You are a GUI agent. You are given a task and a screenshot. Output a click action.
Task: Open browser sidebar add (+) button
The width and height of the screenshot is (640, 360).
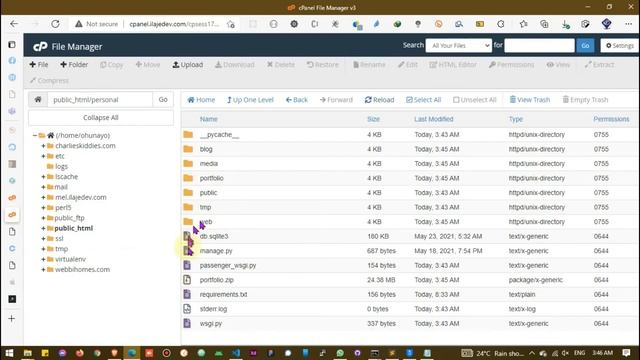click(12, 318)
